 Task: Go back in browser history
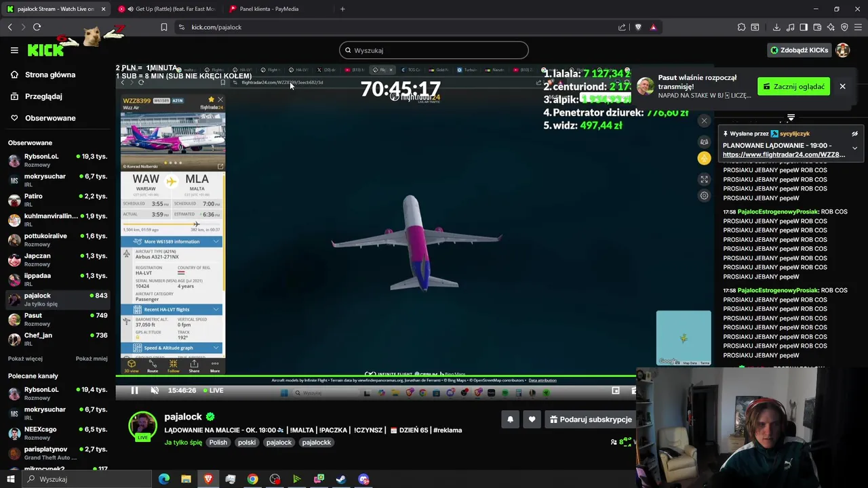pos(9,27)
